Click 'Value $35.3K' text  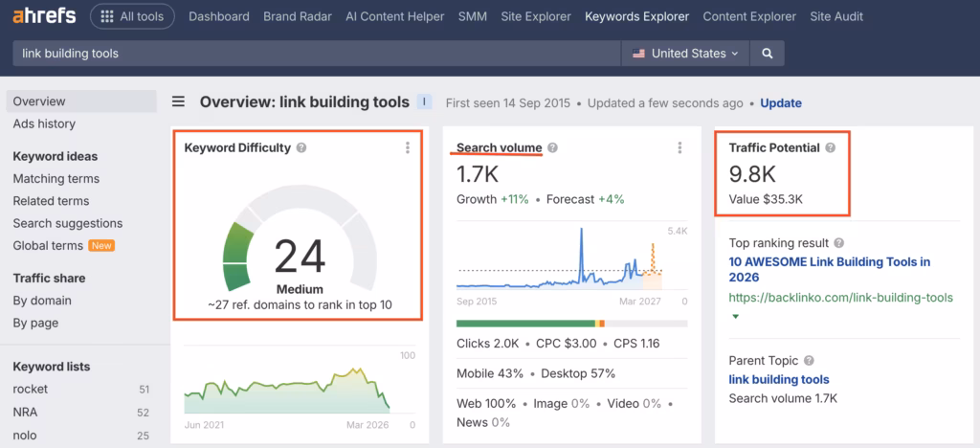point(766,200)
